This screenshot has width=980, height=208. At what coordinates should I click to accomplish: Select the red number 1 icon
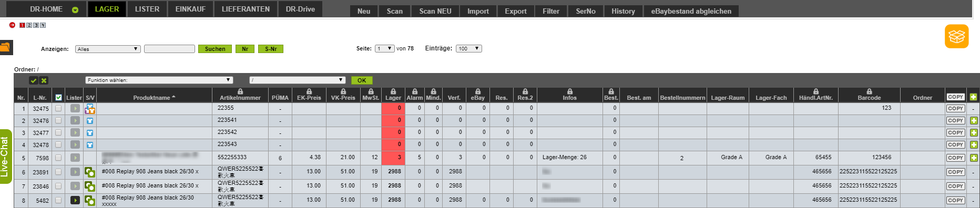(x=22, y=25)
